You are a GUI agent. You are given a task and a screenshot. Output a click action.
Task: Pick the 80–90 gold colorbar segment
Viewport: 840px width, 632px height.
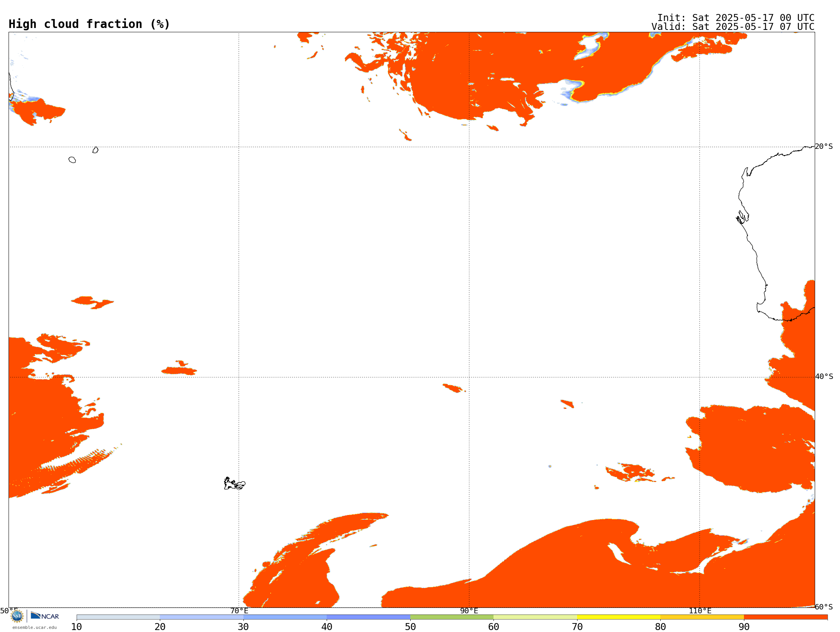click(x=702, y=617)
